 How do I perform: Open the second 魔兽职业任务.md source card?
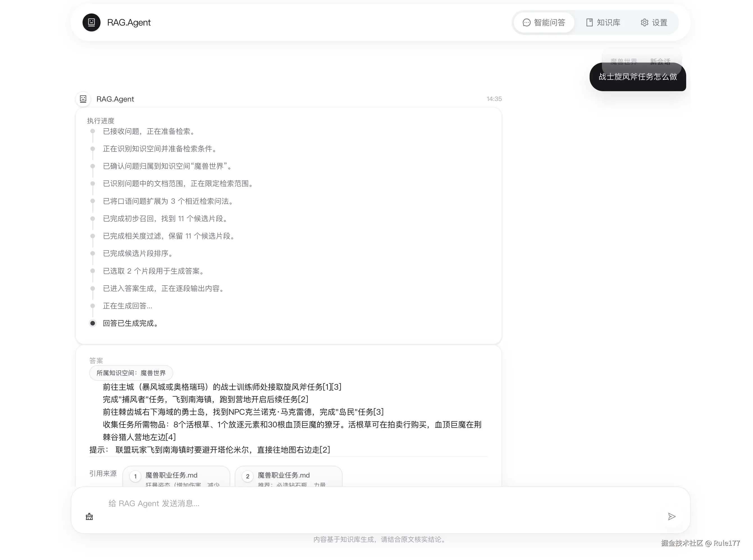click(288, 476)
